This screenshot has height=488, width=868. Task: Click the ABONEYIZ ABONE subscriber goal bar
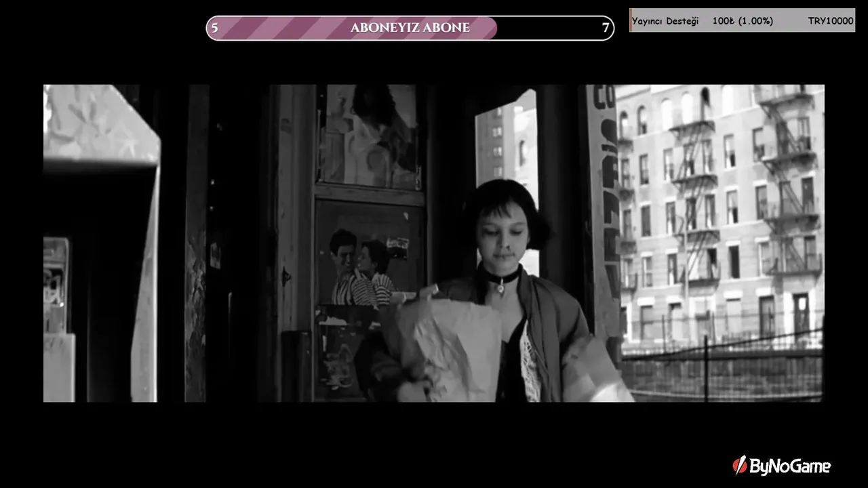click(410, 28)
